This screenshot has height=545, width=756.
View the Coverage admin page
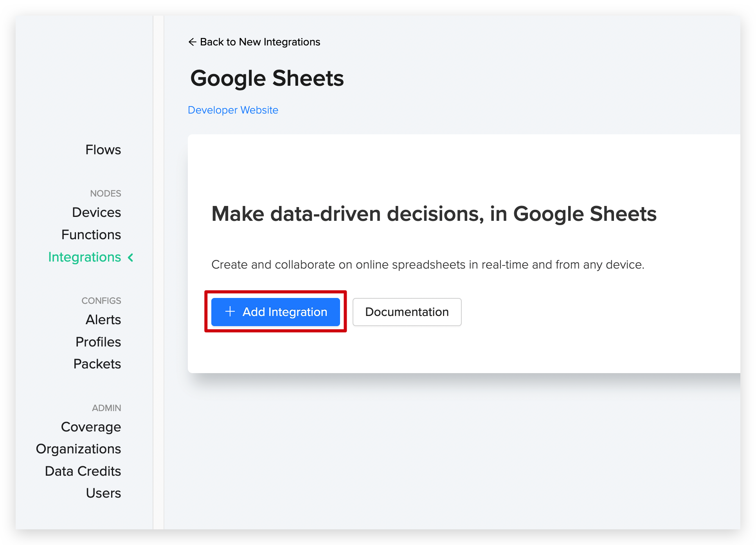(91, 427)
